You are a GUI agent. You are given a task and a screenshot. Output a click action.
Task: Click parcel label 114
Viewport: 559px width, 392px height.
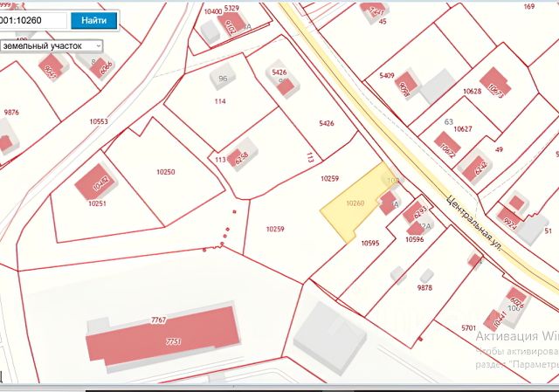220,101
